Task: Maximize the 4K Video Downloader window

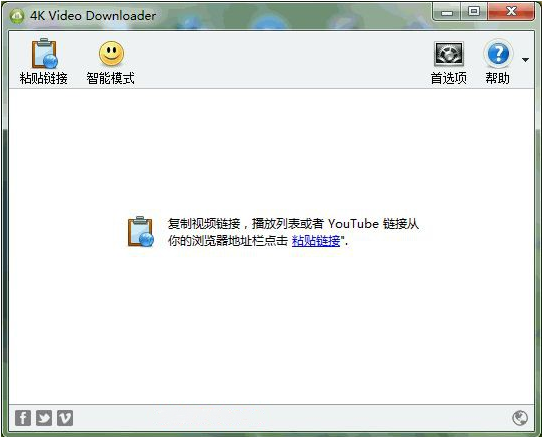Action: [x=474, y=12]
